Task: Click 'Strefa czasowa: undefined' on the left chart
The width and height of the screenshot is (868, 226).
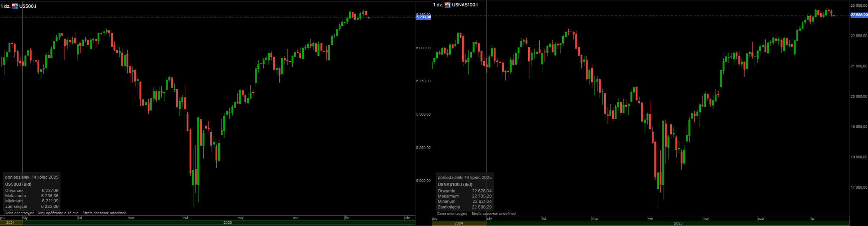Action: [104, 213]
